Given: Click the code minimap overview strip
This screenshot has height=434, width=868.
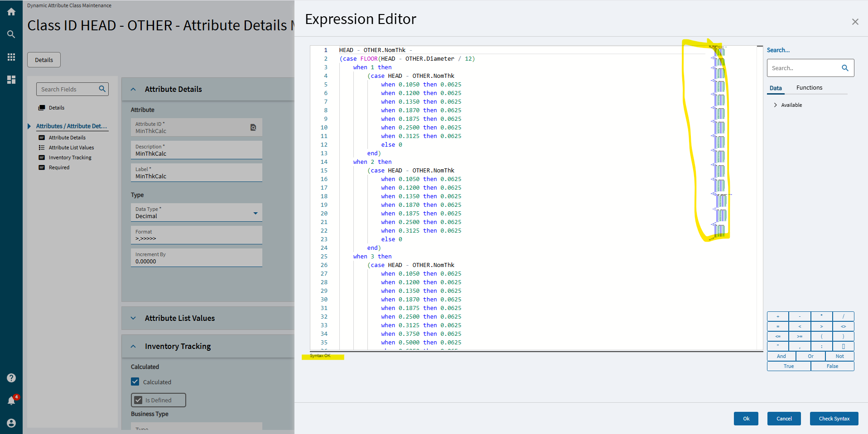Looking at the screenshot, I should (x=719, y=140).
